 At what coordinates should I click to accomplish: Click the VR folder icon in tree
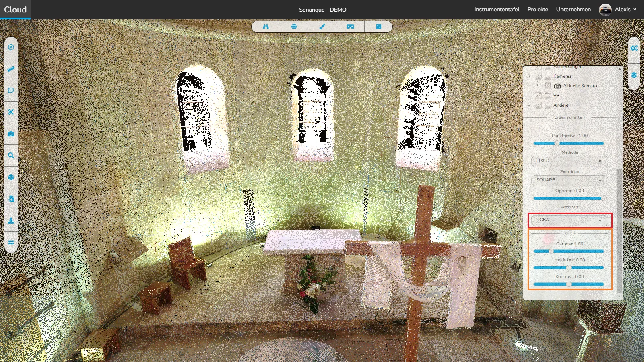(x=548, y=96)
